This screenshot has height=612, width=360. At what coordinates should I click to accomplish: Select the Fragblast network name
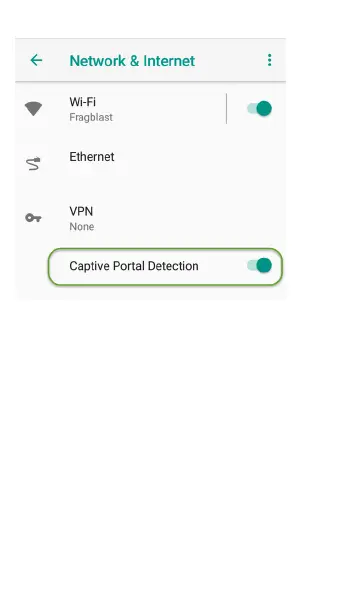(x=91, y=117)
